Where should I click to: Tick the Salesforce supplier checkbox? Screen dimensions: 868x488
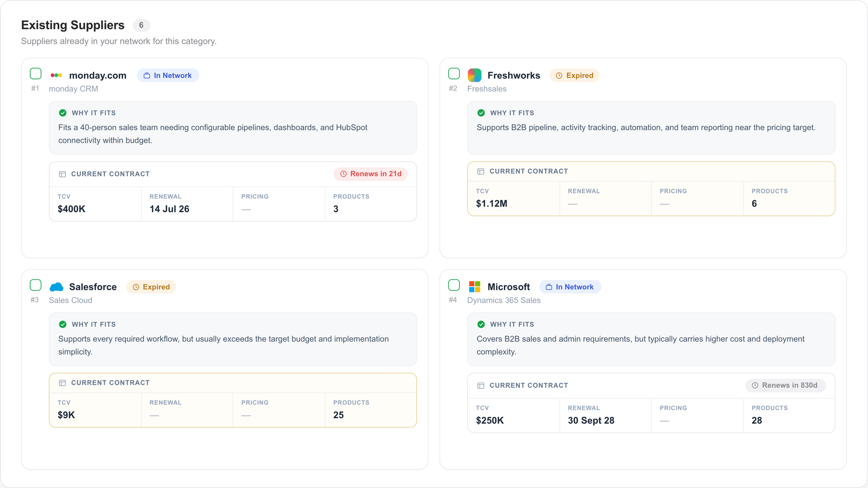pyautogui.click(x=36, y=285)
